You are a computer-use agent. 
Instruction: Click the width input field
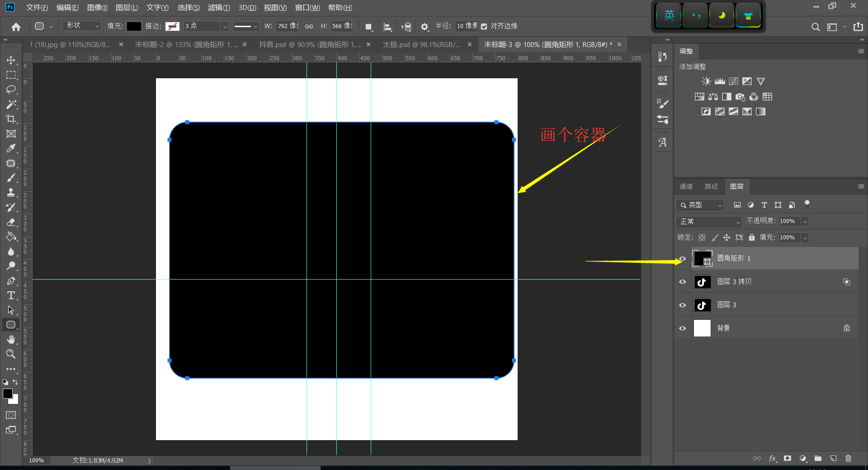(288, 26)
